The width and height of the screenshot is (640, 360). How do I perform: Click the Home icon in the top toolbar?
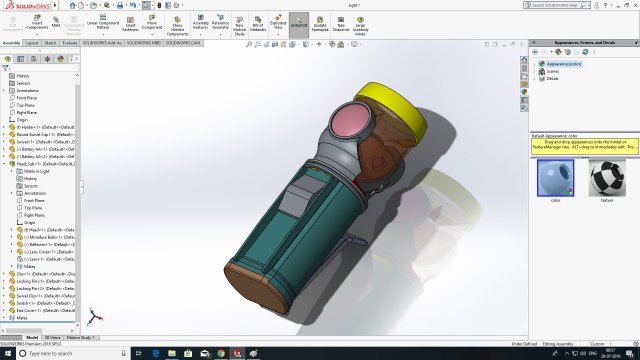click(72, 5)
